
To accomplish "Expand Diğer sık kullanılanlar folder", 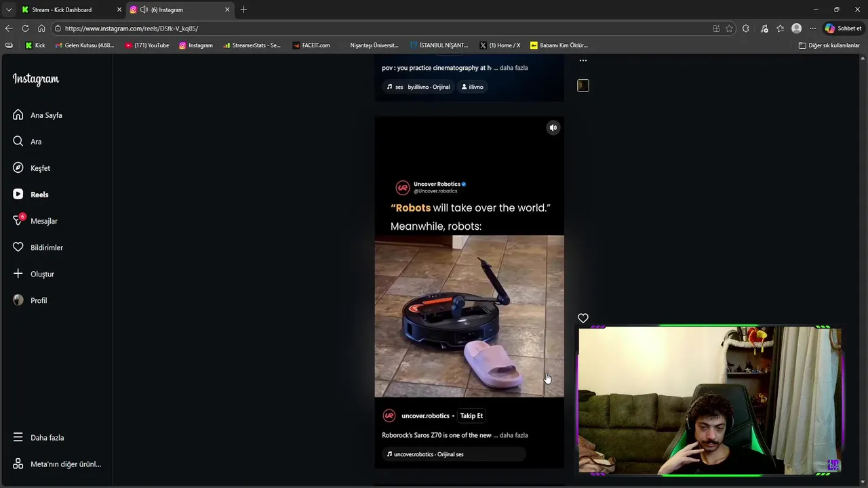I will 829,45.
